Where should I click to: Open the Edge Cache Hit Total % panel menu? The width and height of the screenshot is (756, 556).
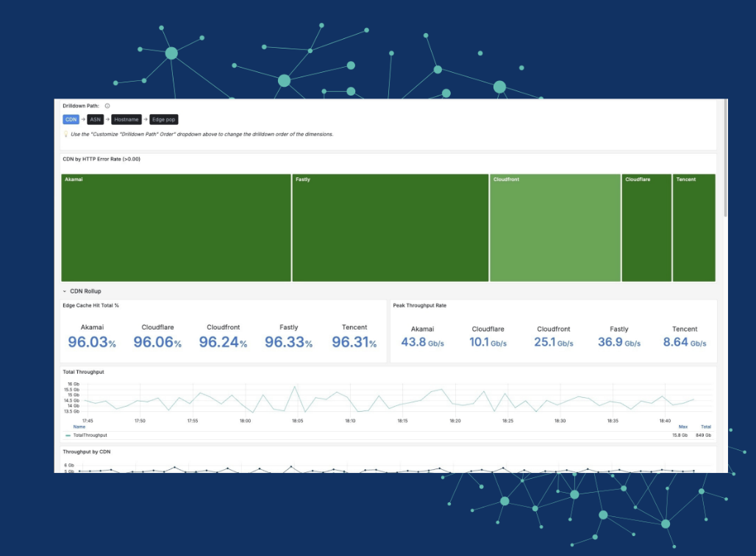pos(91,305)
